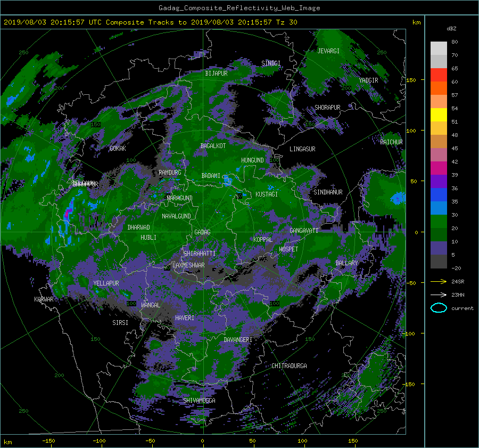This screenshot has height=448, width=479.
Task: Pick the dark gray 5 dBZ legend swatch
Action: (439, 262)
